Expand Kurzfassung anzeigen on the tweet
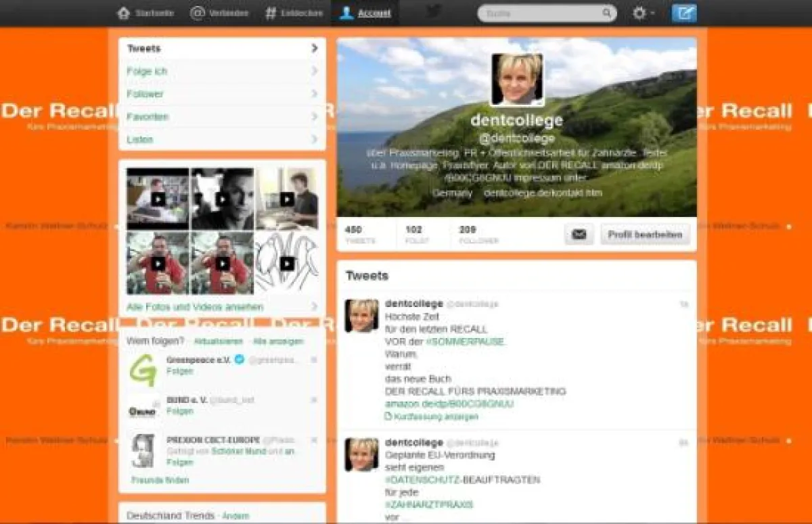The image size is (812, 524). [x=433, y=416]
